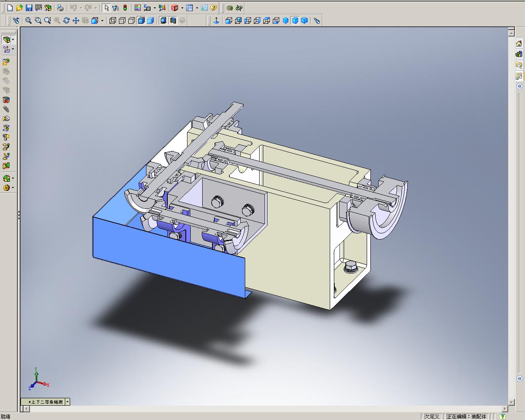Click the status bar help icon
The height and width of the screenshot is (420, 525).
(x=502, y=417)
